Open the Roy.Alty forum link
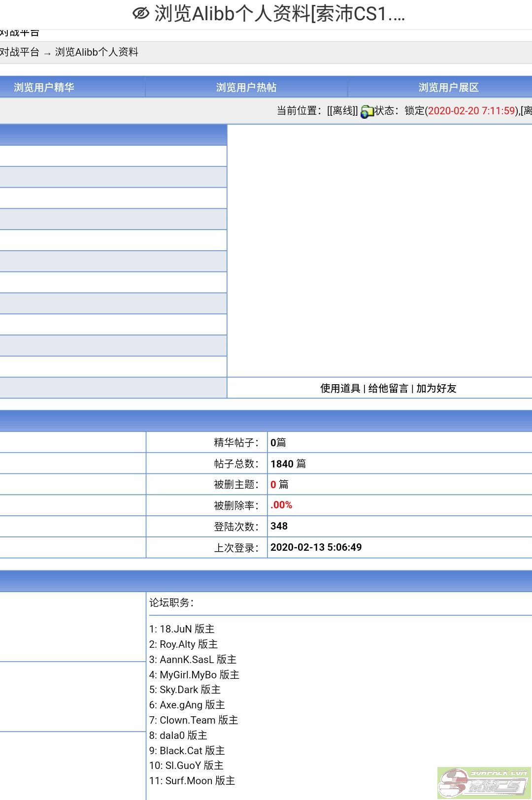 [177, 644]
